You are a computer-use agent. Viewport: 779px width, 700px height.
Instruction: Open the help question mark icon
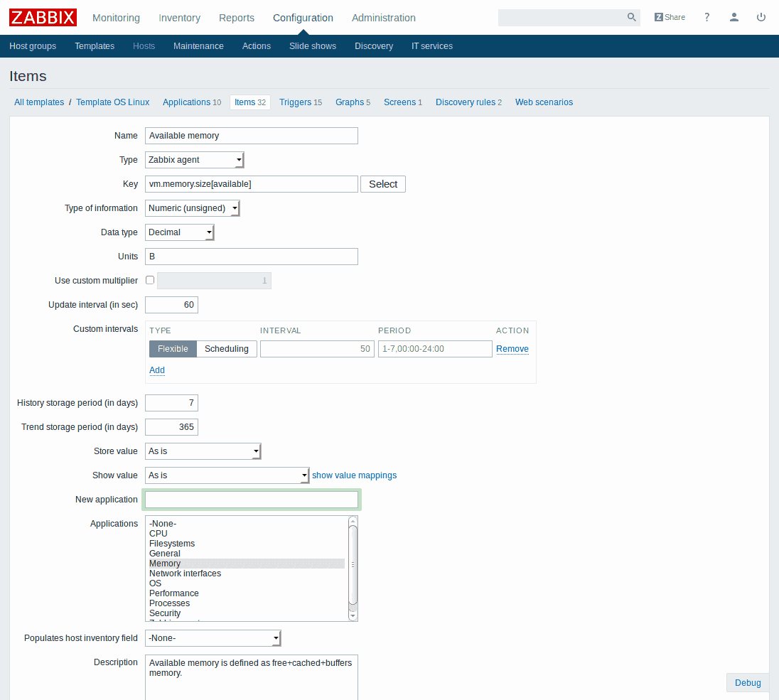[707, 17]
